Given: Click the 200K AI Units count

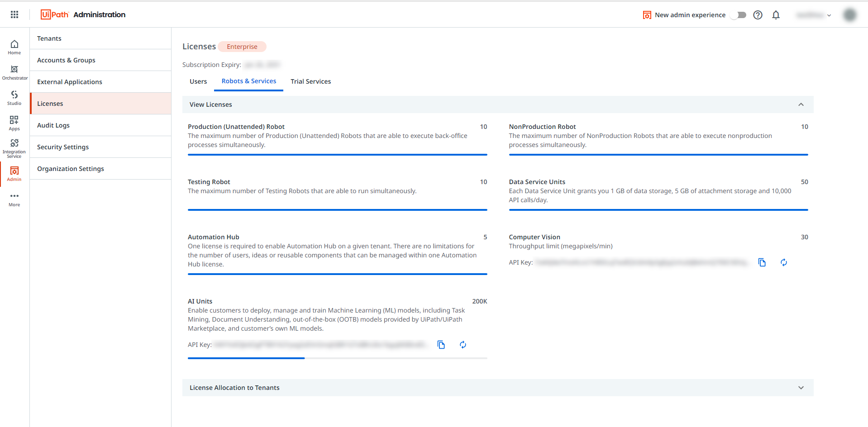Looking at the screenshot, I should (480, 301).
